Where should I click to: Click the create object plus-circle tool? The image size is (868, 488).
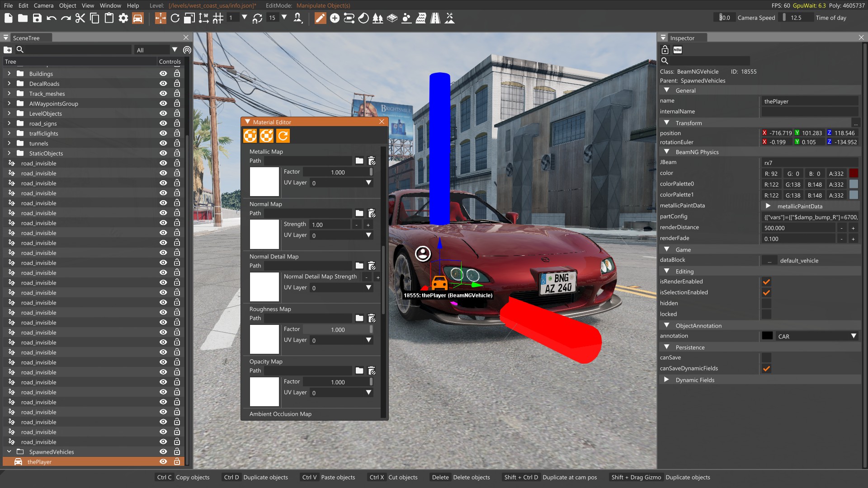click(x=335, y=18)
